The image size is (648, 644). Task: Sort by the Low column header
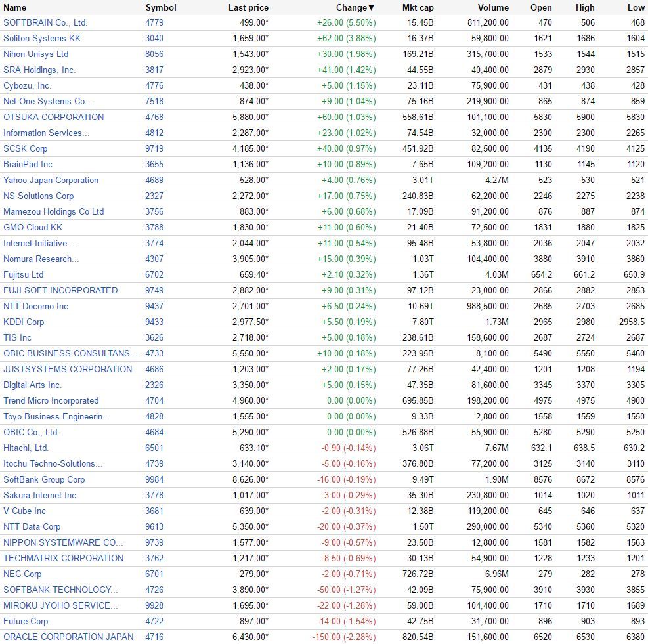point(636,7)
